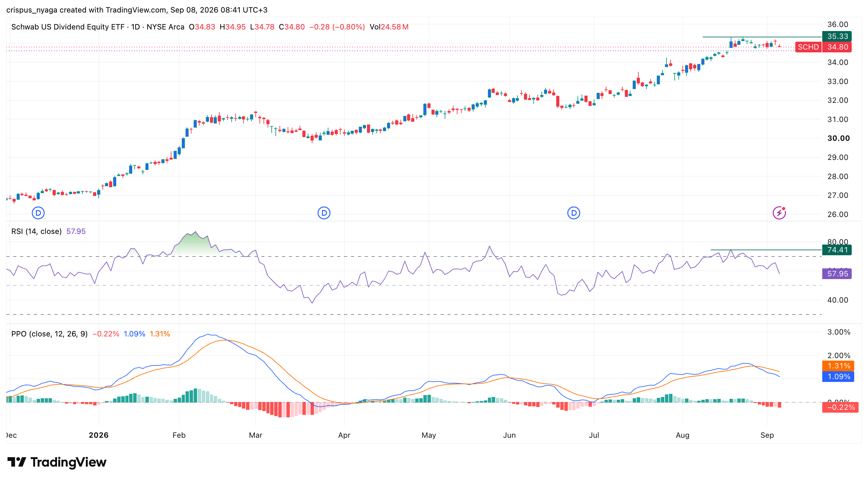868x481 pixels.
Task: Click the red −0.22% PPO axis tag
Action: [840, 407]
